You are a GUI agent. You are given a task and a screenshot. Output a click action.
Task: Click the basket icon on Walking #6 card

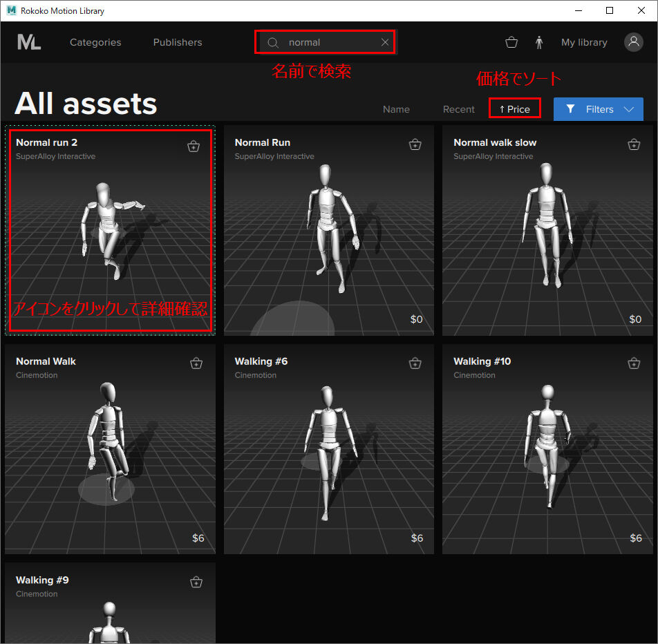pyautogui.click(x=415, y=363)
